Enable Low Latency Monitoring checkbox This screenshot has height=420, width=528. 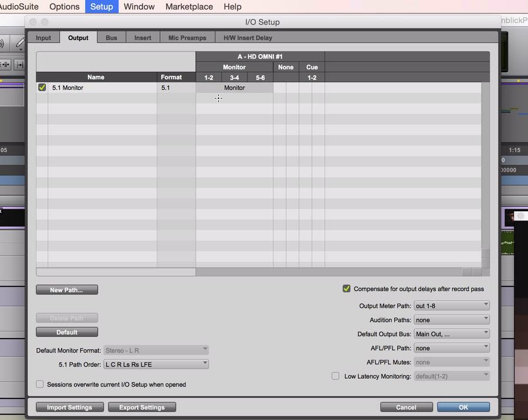tap(336, 376)
